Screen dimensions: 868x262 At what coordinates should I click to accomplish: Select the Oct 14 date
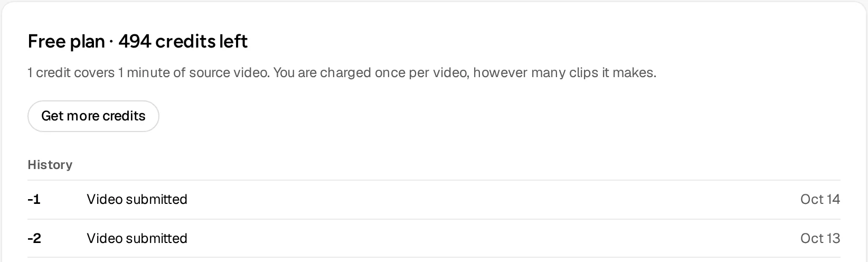point(820,200)
